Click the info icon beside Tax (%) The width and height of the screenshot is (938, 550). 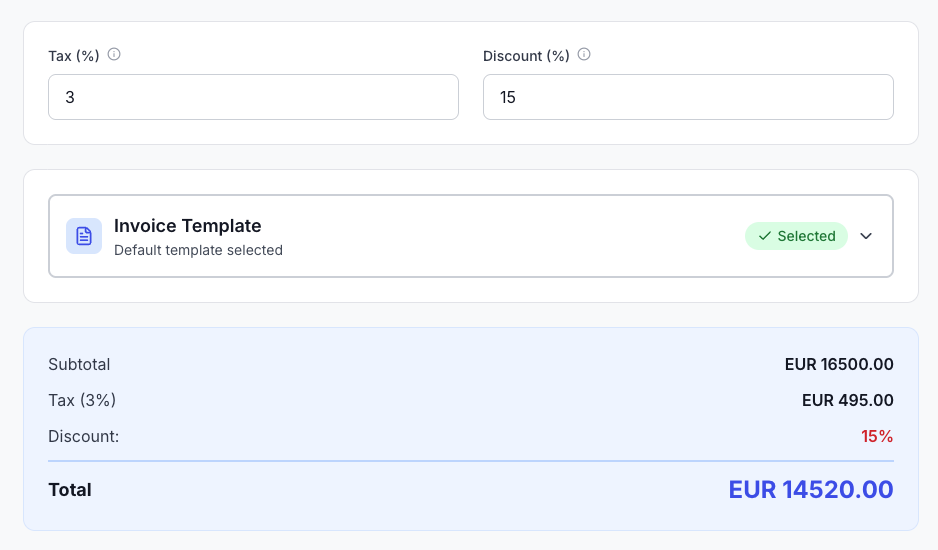click(114, 55)
